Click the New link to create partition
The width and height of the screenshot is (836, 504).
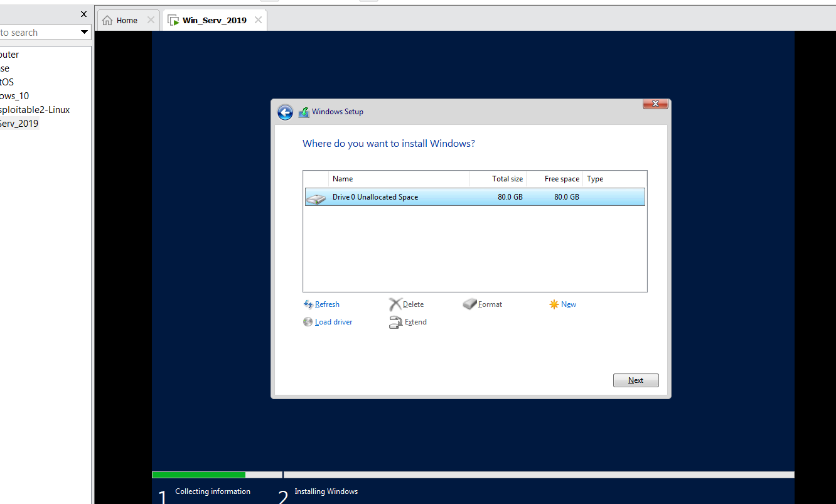pos(569,304)
